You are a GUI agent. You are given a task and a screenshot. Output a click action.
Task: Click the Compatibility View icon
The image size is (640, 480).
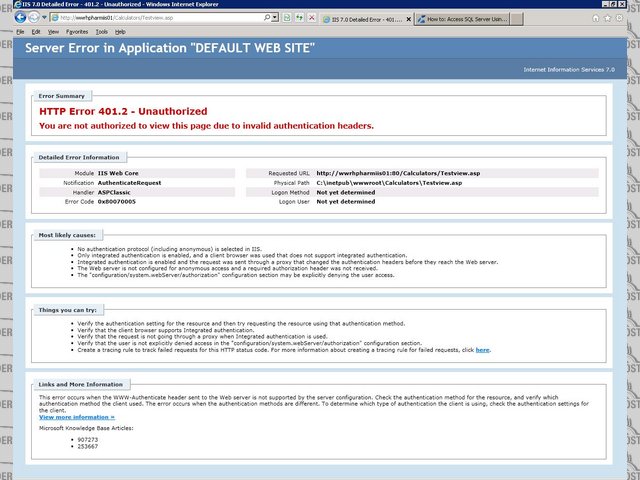tap(287, 18)
